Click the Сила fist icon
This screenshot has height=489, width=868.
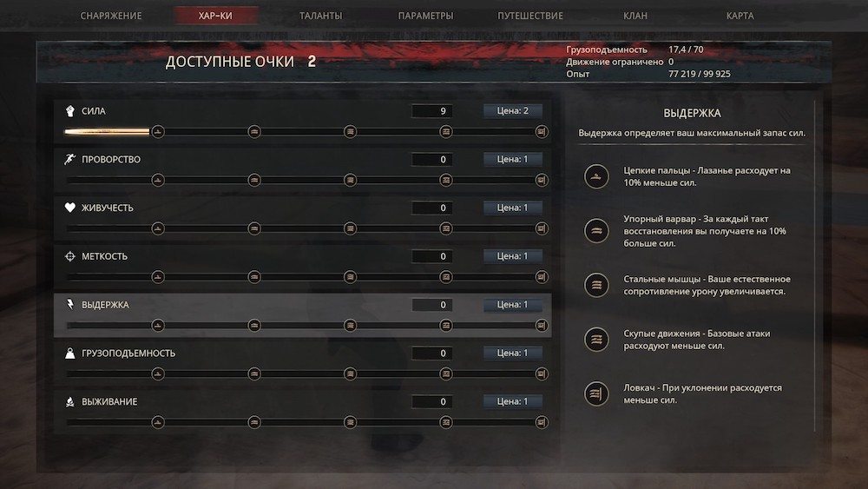pos(69,111)
